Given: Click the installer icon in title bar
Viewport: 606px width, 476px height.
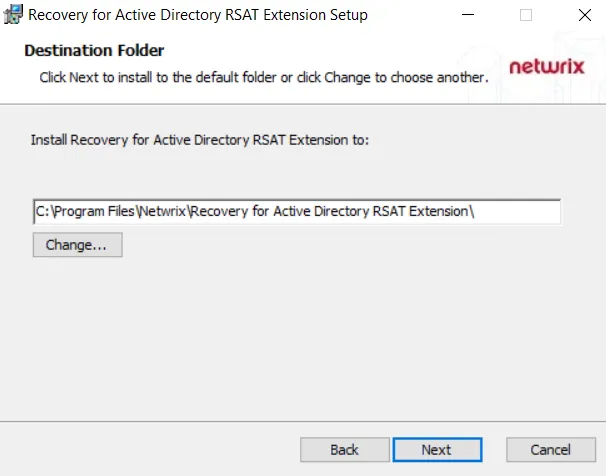Looking at the screenshot, I should coord(13,15).
